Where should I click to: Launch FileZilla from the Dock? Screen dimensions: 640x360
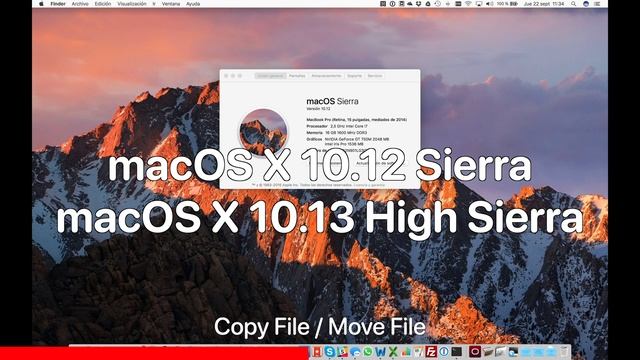[x=431, y=351]
